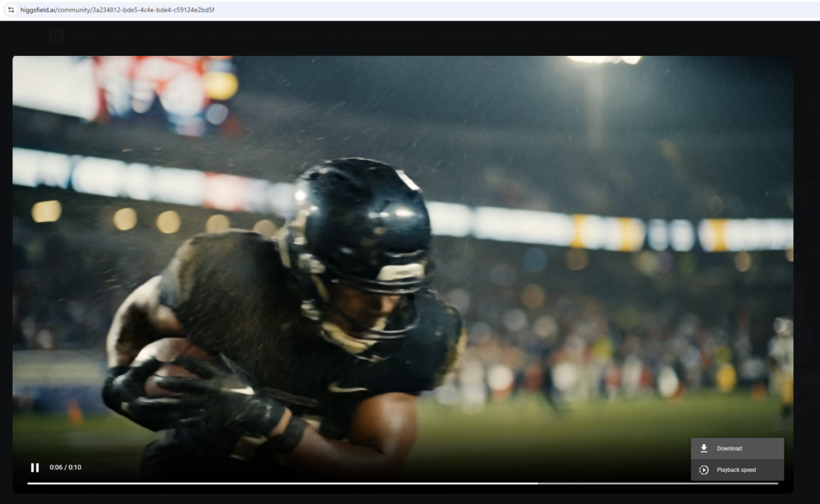Image resolution: width=820 pixels, height=504 pixels.
Task: Select the Edit menu item
Action: tap(210, 36)
